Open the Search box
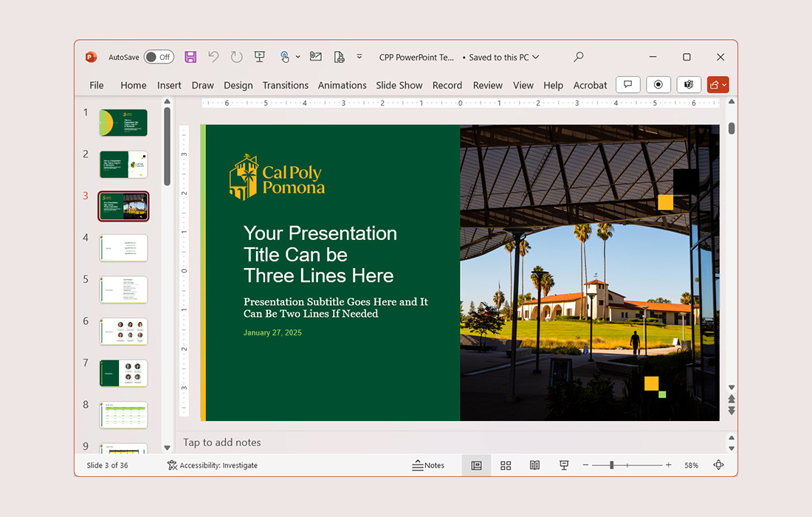Viewport: 812px width, 517px height. [578, 56]
